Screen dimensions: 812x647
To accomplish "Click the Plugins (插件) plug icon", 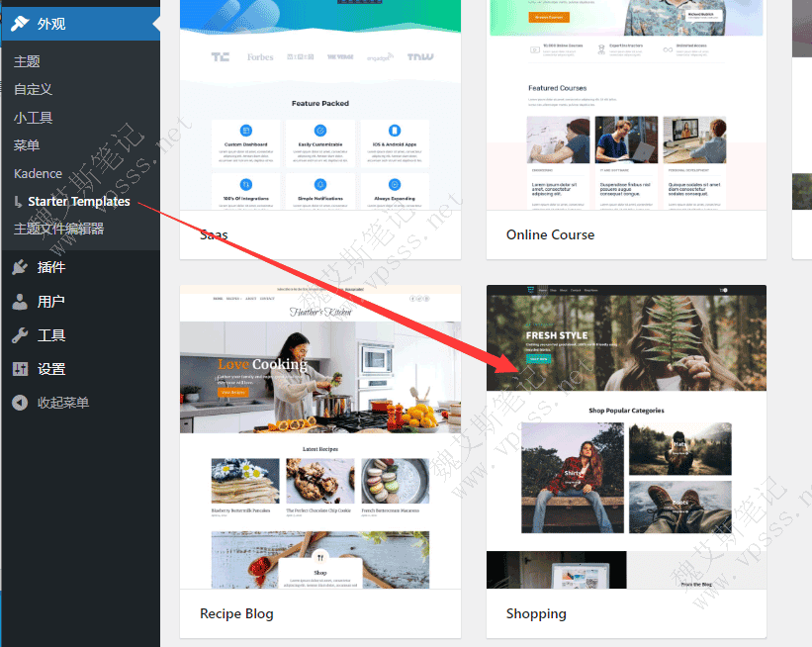I will [20, 267].
